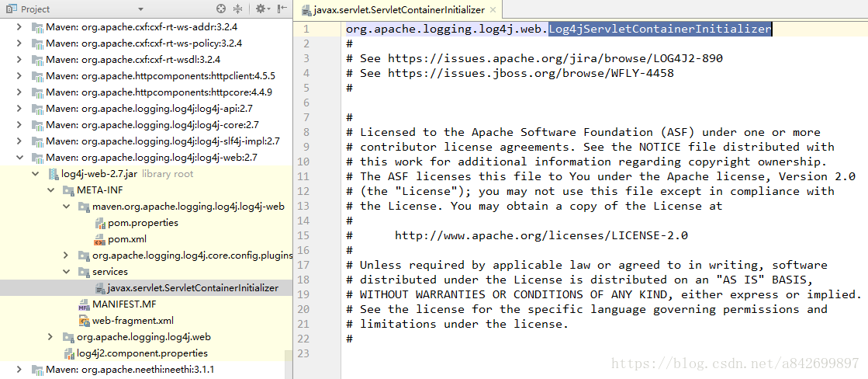Click the "Licensed to the Apache Software Foundation" line
Image resolution: width=868 pixels, height=379 pixels.
pyautogui.click(x=583, y=132)
